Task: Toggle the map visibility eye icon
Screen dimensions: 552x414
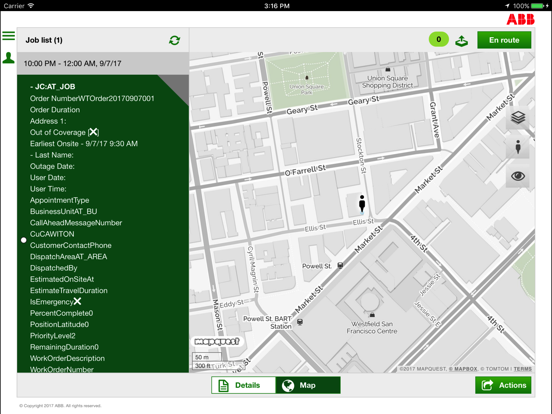Action: click(518, 176)
